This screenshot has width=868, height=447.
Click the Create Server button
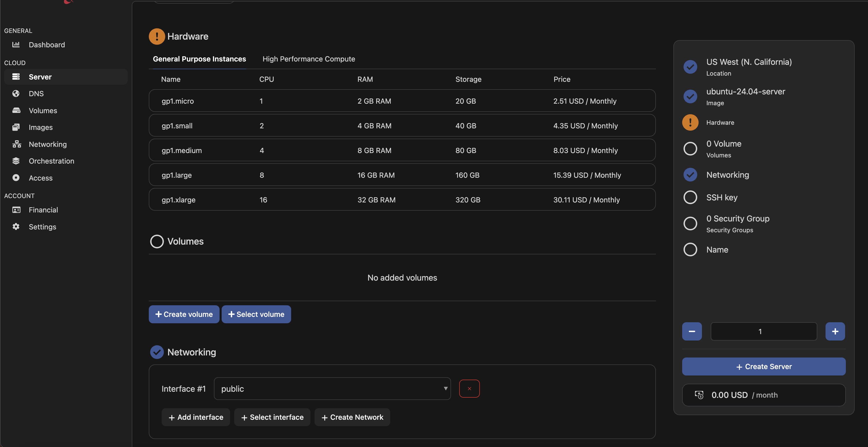763,366
